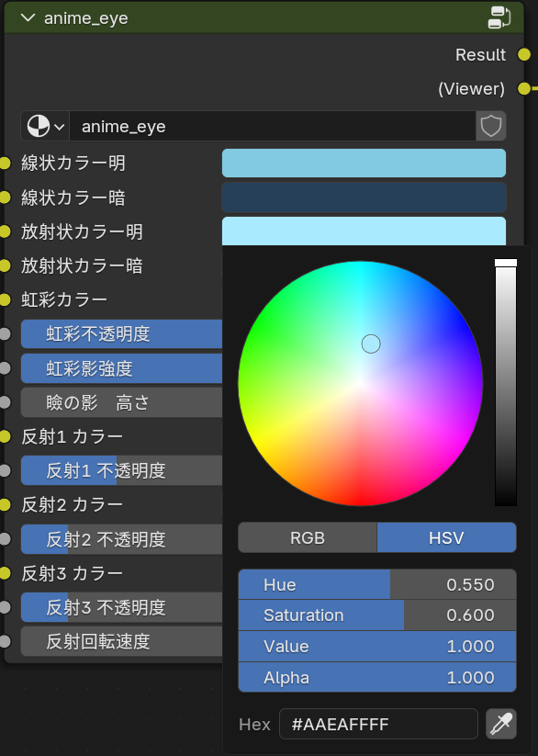Click the Hex color input field

point(378,724)
